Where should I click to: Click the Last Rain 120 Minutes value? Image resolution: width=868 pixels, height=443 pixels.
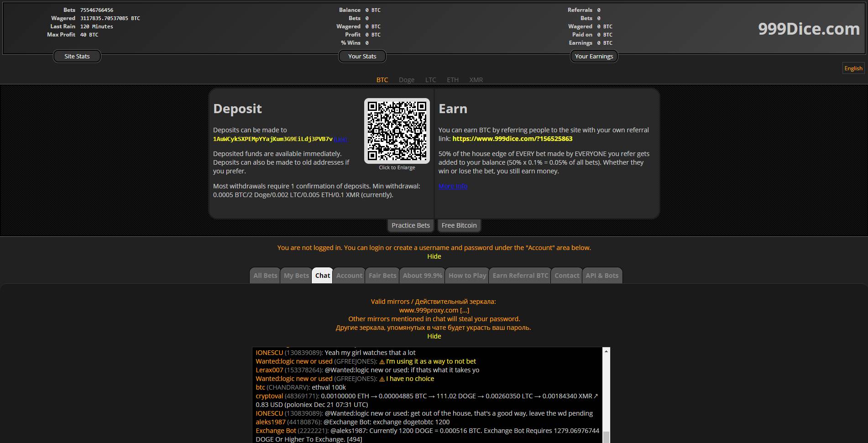(x=96, y=26)
